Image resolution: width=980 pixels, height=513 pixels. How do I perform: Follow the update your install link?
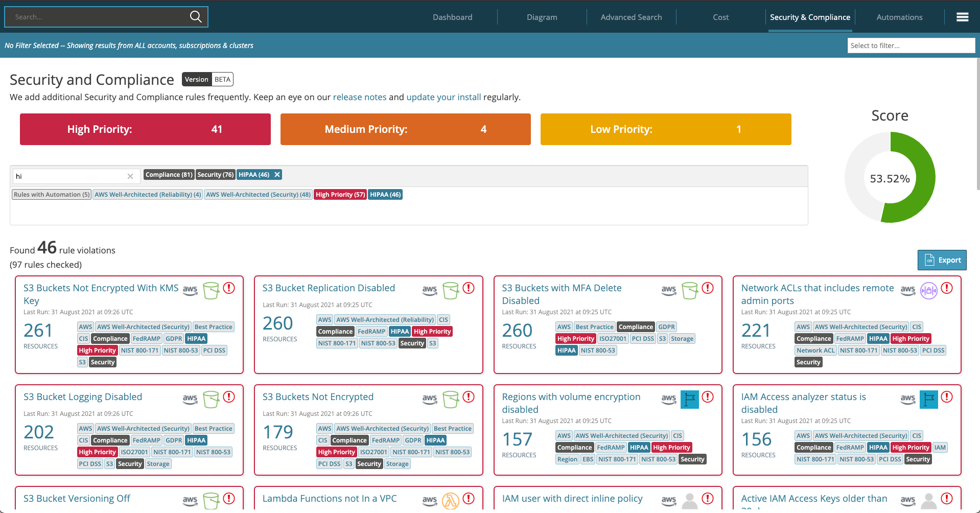click(444, 97)
